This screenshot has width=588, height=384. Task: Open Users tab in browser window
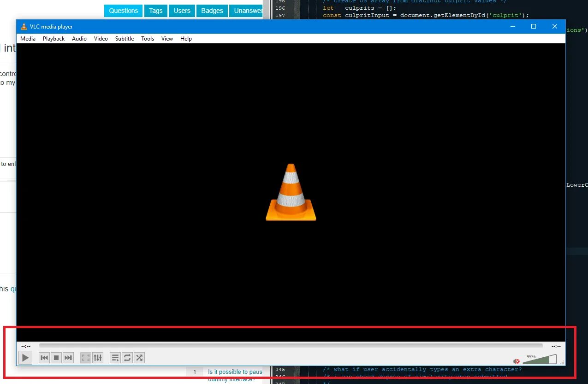pos(182,11)
